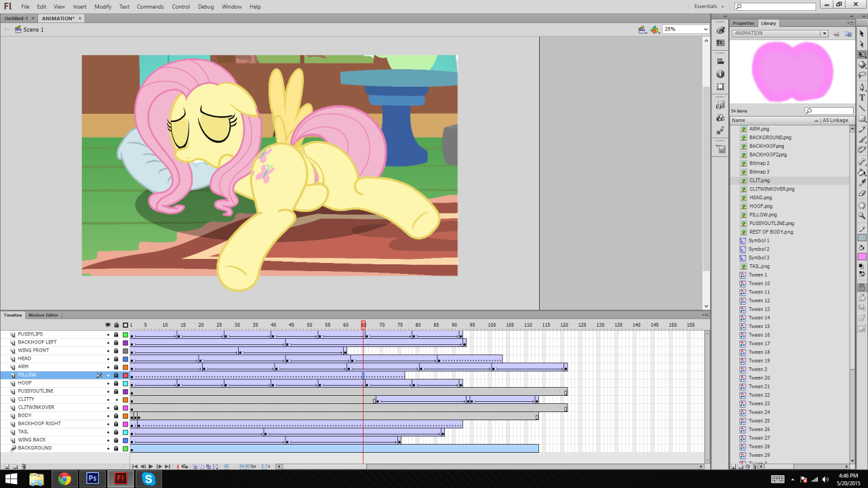868x488 pixels.
Task: Click the New Layer icon below the timeline
Action: coord(6,466)
